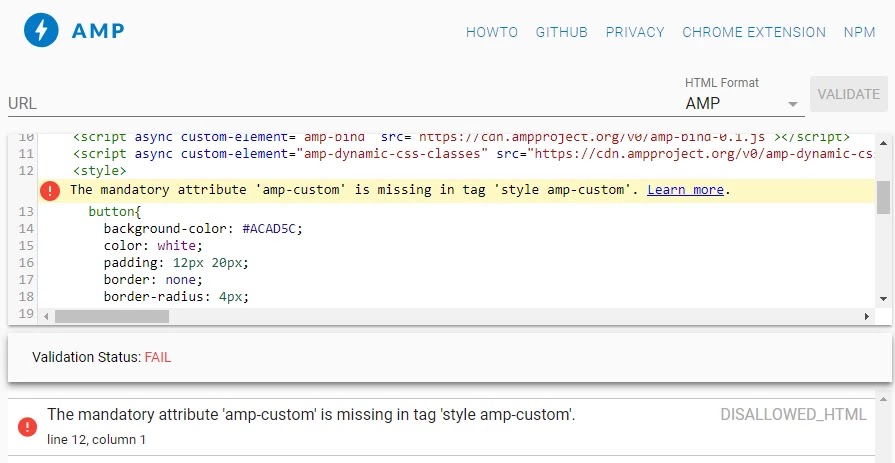Screen dimensions: 895x463
Task: Click the red error icon in results list
Action: tap(27, 426)
